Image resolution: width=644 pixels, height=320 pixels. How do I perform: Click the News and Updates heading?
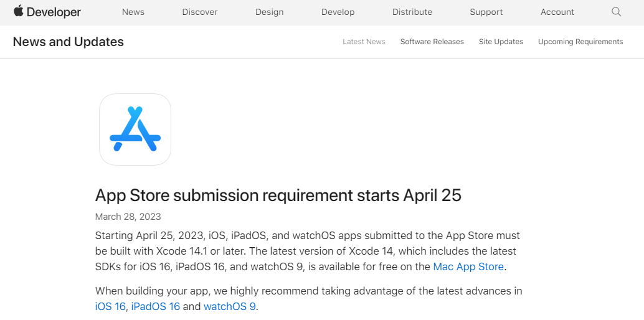pyautogui.click(x=69, y=42)
